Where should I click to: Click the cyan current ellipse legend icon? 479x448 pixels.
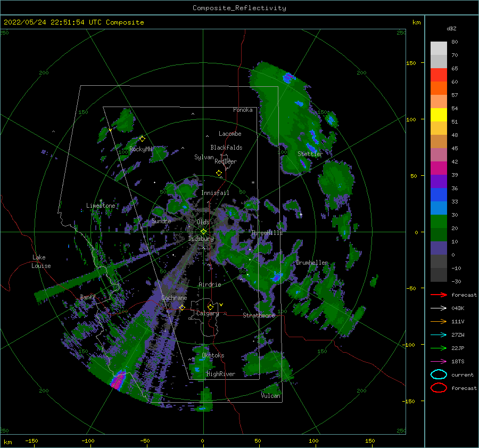[439, 374]
